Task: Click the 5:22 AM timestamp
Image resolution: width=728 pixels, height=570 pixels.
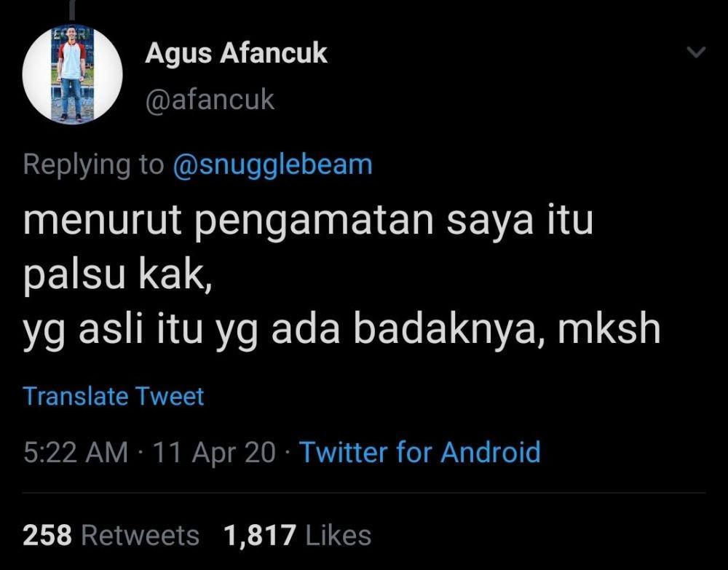Action: coord(76,452)
